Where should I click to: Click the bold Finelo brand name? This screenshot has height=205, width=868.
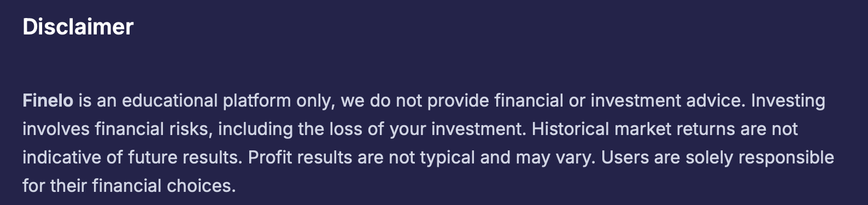(48, 101)
